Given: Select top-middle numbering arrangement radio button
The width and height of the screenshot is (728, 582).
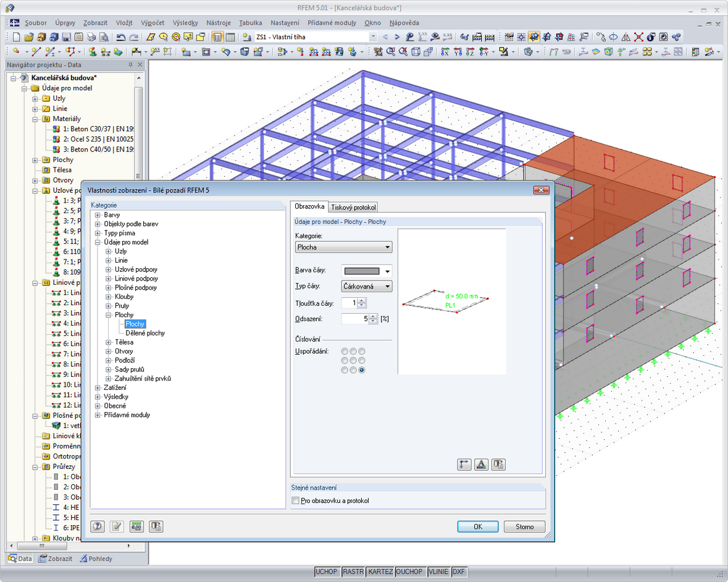Looking at the screenshot, I should pyautogui.click(x=353, y=352).
